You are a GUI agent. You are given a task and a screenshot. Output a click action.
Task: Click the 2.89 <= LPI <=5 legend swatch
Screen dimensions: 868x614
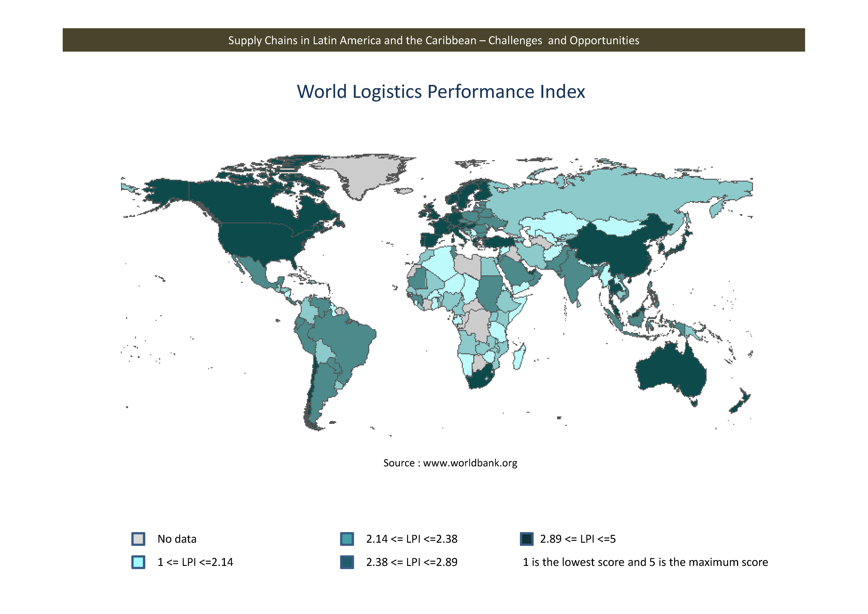527,539
